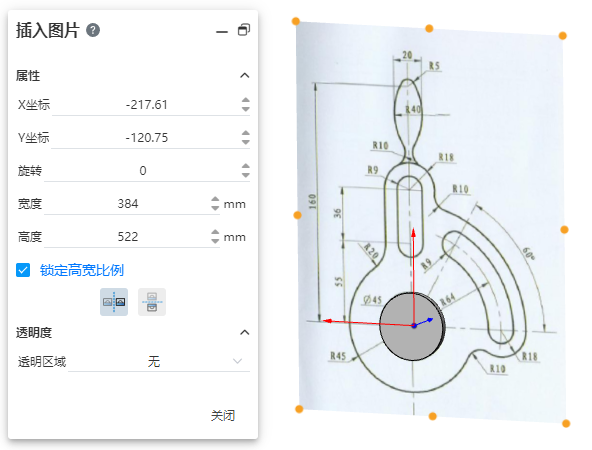Toggle the 锁定高宽比例 checkbox
This screenshot has width=592, height=450.
click(23, 270)
